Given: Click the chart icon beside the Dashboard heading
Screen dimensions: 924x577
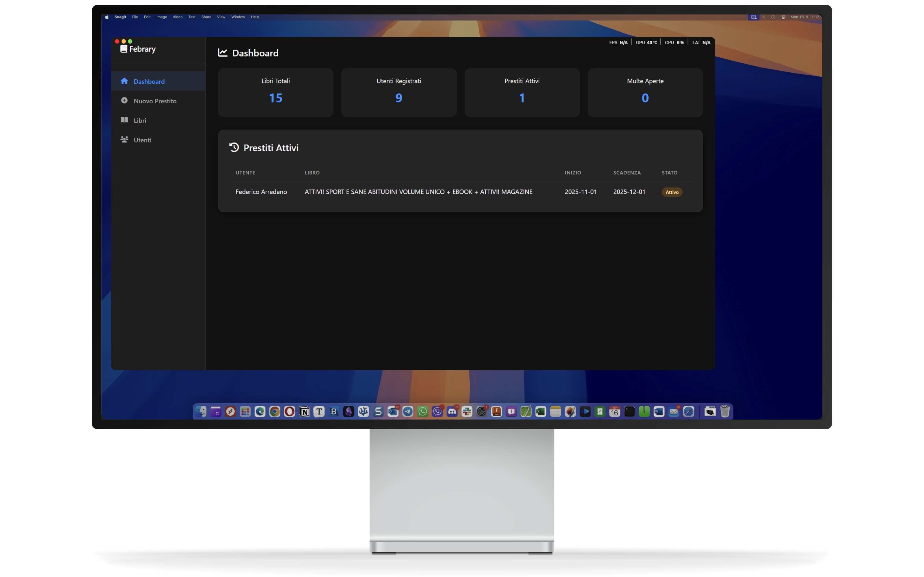Looking at the screenshot, I should [222, 53].
